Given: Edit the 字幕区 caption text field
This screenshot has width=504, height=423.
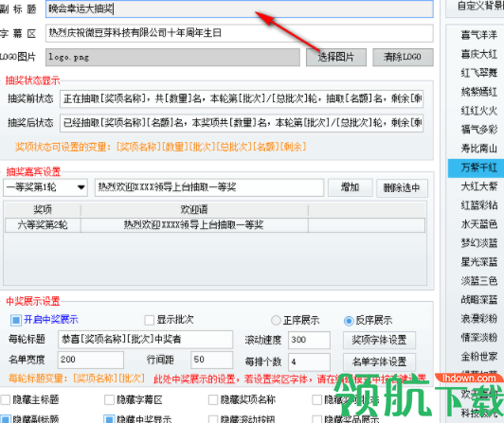Looking at the screenshot, I should pos(240,33).
